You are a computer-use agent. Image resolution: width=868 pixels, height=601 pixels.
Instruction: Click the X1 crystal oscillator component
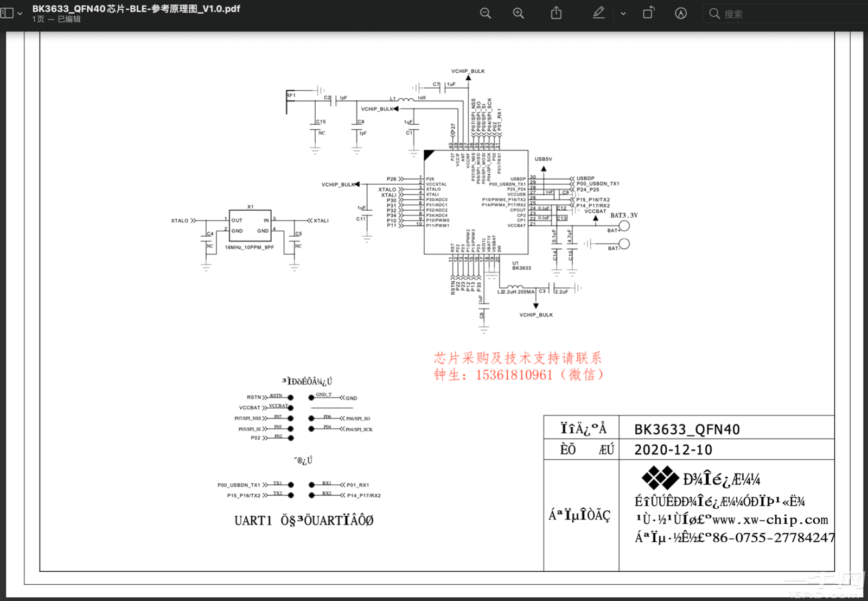(x=250, y=225)
